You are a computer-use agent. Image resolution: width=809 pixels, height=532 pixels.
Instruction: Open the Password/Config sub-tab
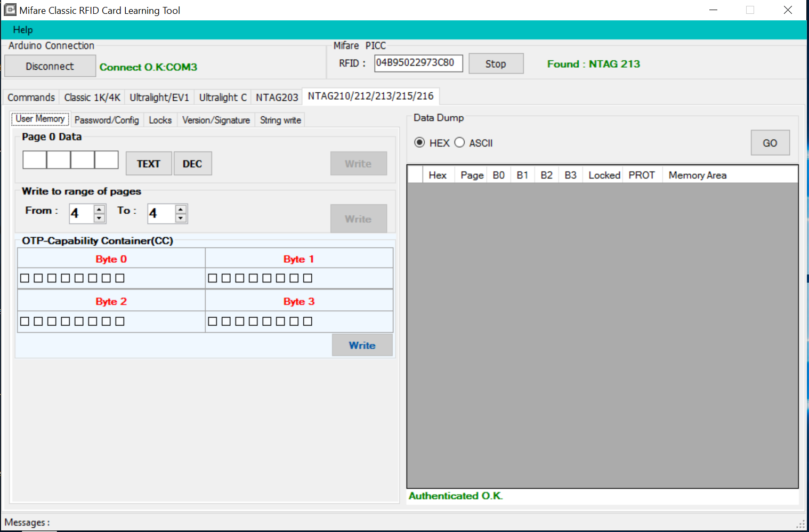107,120
